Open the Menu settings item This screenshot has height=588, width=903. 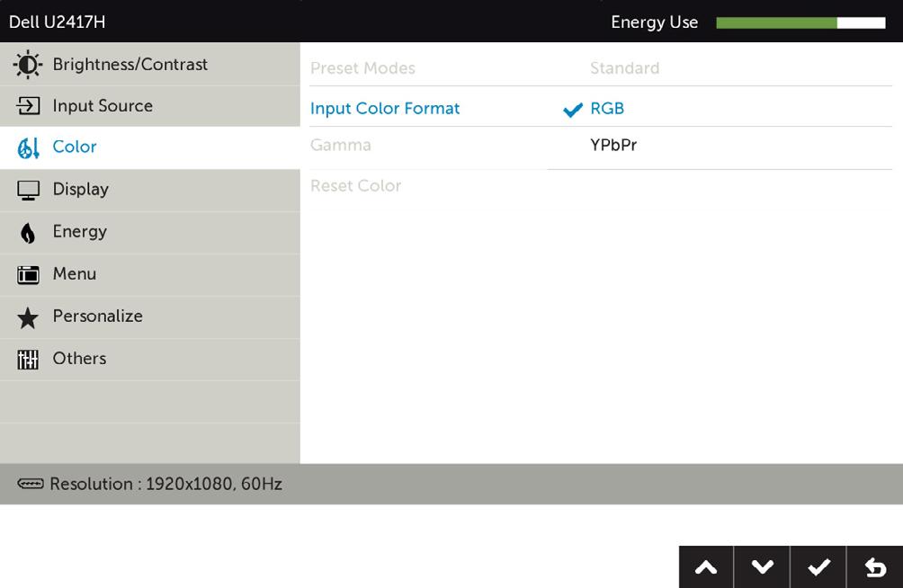(149, 275)
